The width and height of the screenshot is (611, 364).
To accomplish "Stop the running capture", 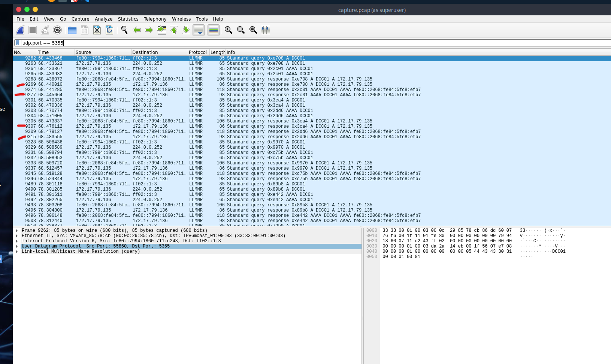I will pyautogui.click(x=33, y=30).
